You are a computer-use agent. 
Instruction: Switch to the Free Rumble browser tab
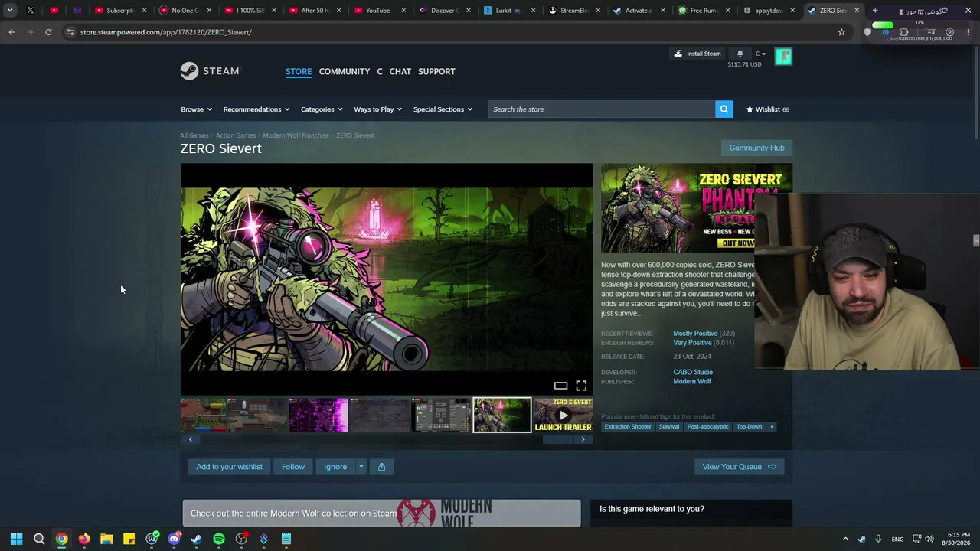(704, 11)
